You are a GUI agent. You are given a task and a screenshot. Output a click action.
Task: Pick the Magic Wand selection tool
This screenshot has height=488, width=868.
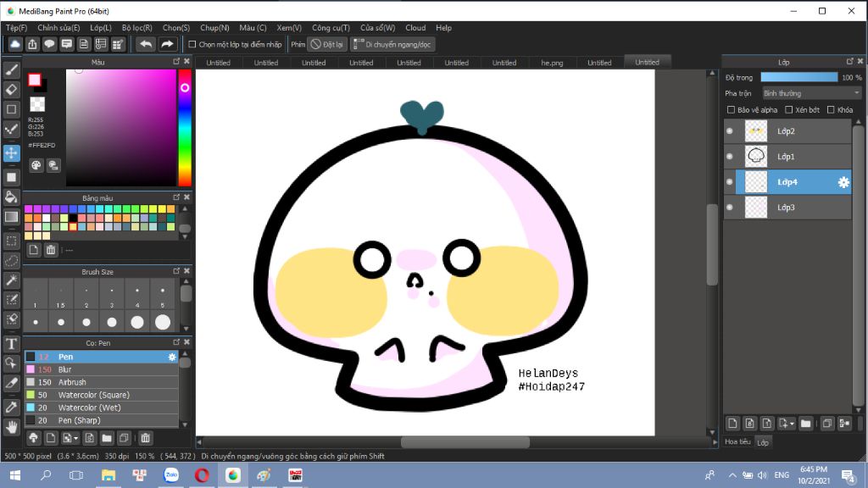tap(12, 280)
